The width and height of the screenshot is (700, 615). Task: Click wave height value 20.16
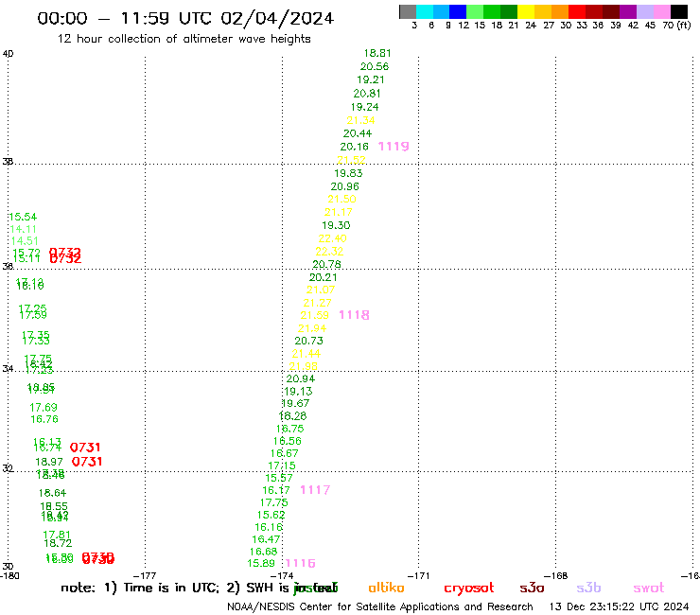354,147
